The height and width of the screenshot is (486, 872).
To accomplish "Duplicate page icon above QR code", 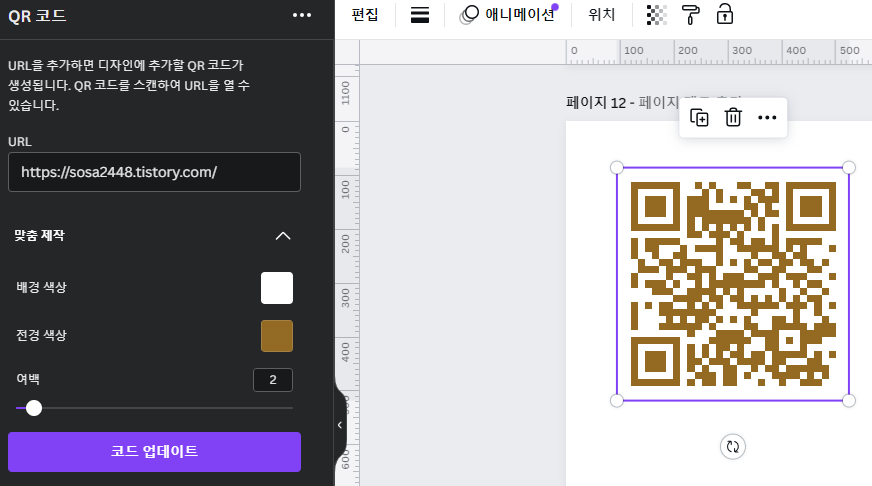I will coord(699,117).
